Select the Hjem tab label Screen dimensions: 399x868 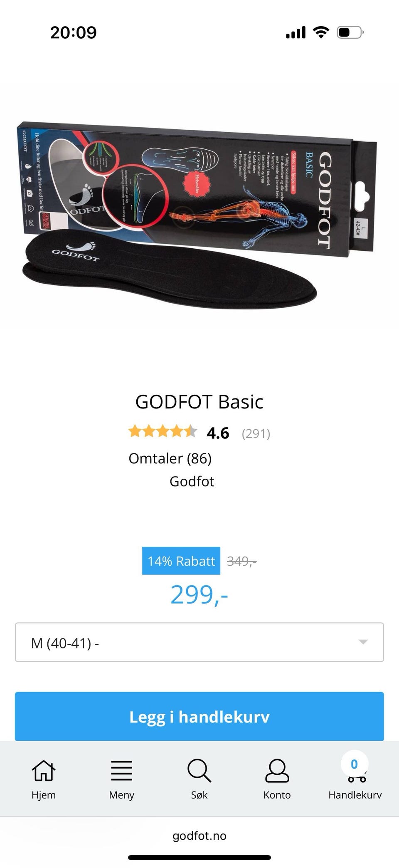[44, 795]
